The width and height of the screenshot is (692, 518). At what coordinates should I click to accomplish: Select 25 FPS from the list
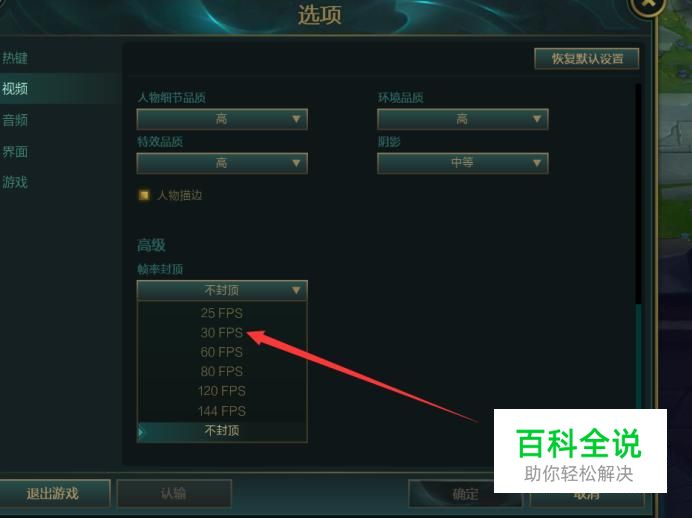[222, 313]
